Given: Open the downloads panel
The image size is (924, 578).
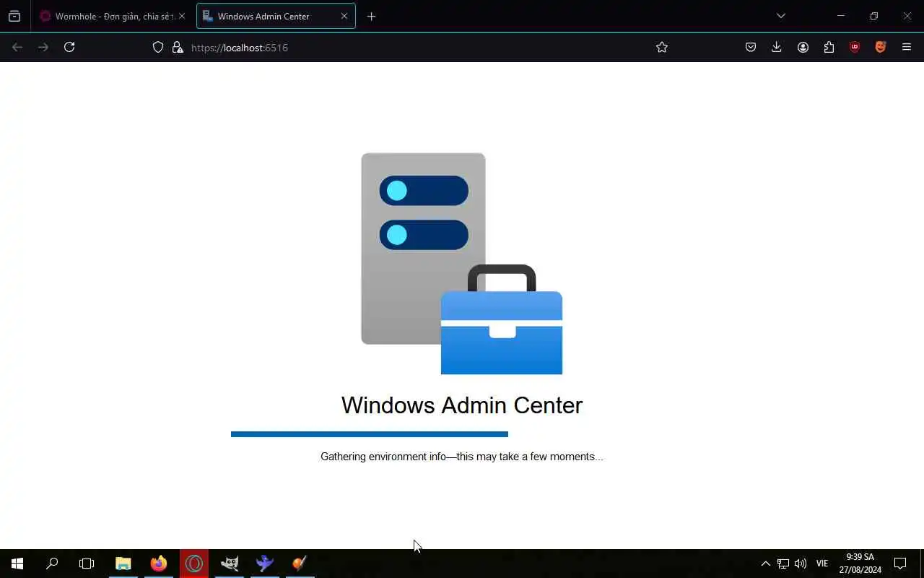Looking at the screenshot, I should coord(777,47).
